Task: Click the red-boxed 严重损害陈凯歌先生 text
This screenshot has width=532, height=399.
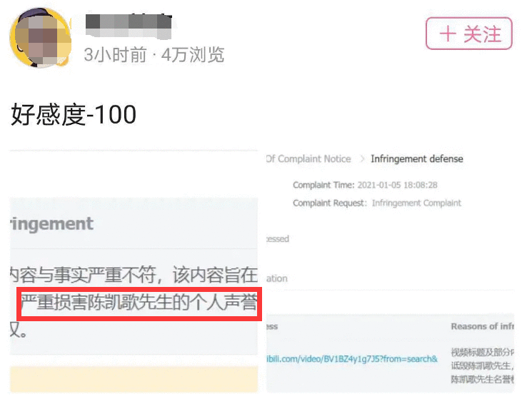Action: pyautogui.click(x=139, y=303)
